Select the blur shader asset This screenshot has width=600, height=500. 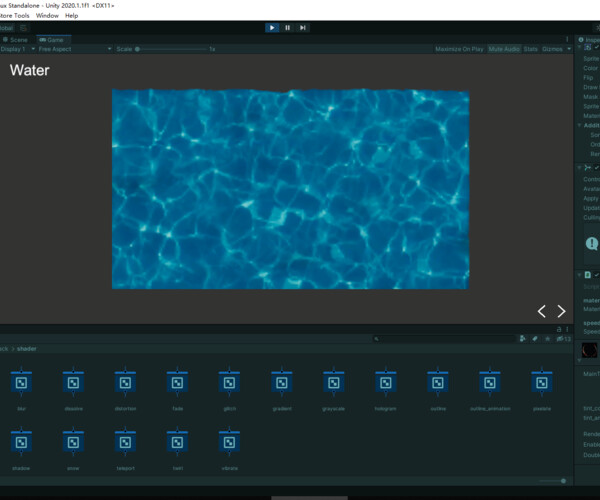(21, 389)
